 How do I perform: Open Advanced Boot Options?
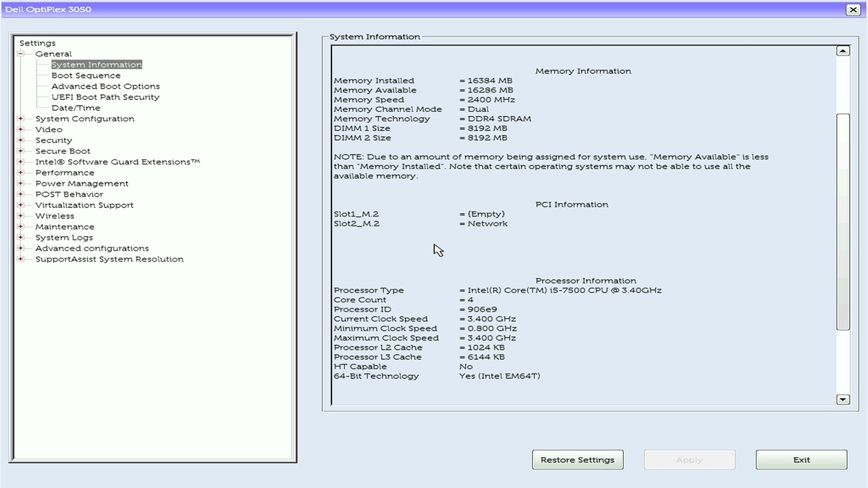coord(106,86)
